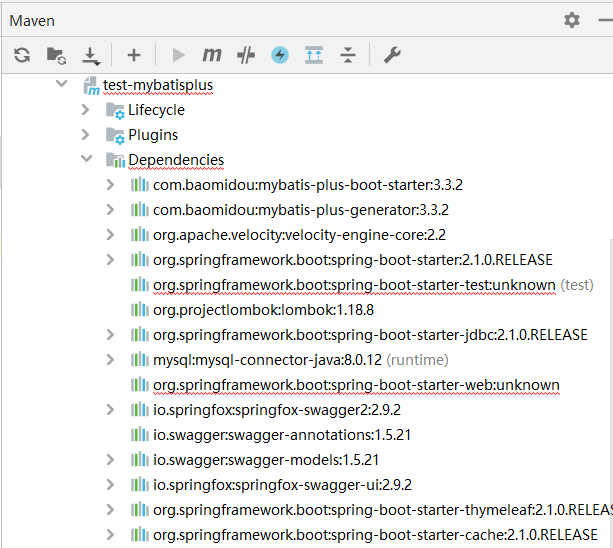Select io.swagger:swagger-models:1.5.21 row text

(266, 460)
